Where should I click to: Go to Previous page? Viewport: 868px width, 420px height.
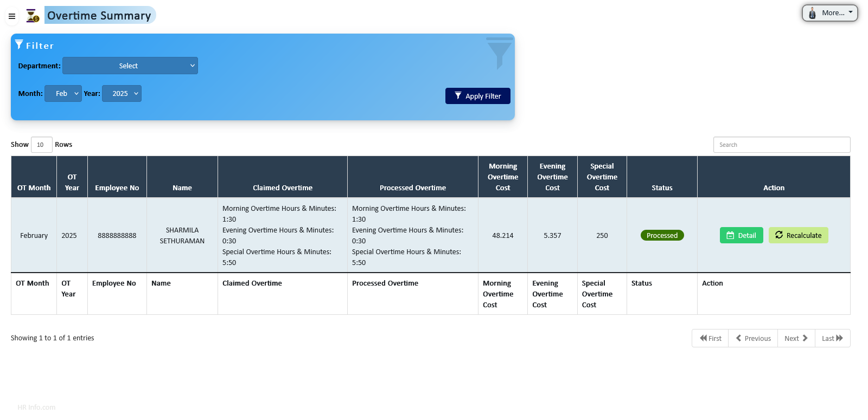(753, 338)
